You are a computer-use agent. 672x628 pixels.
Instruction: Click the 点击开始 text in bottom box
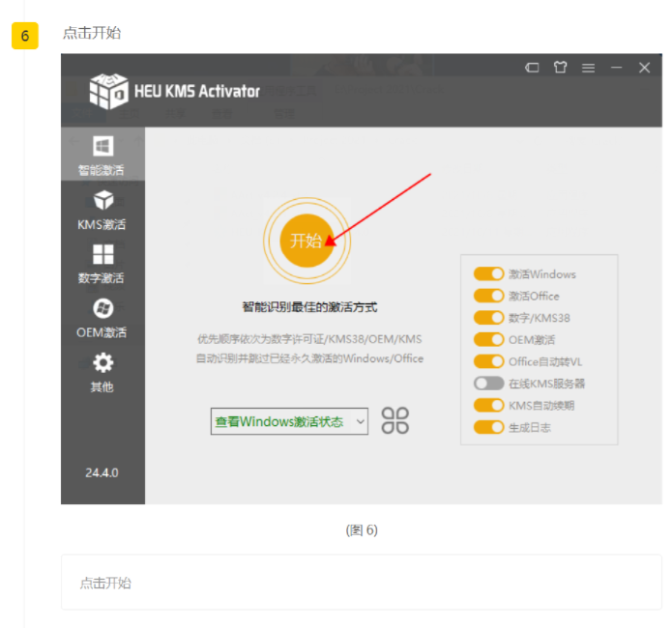pos(105,583)
